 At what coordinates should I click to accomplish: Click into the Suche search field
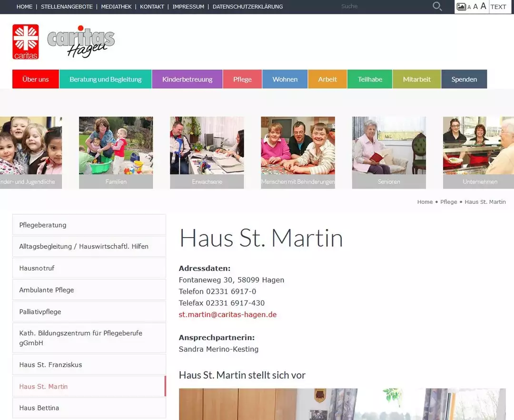tap(381, 7)
